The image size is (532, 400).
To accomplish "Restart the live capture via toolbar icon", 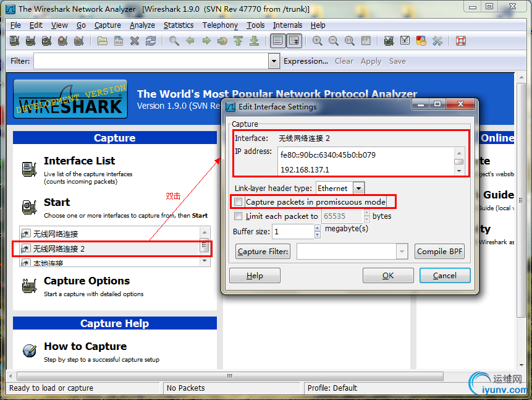I will tap(78, 41).
